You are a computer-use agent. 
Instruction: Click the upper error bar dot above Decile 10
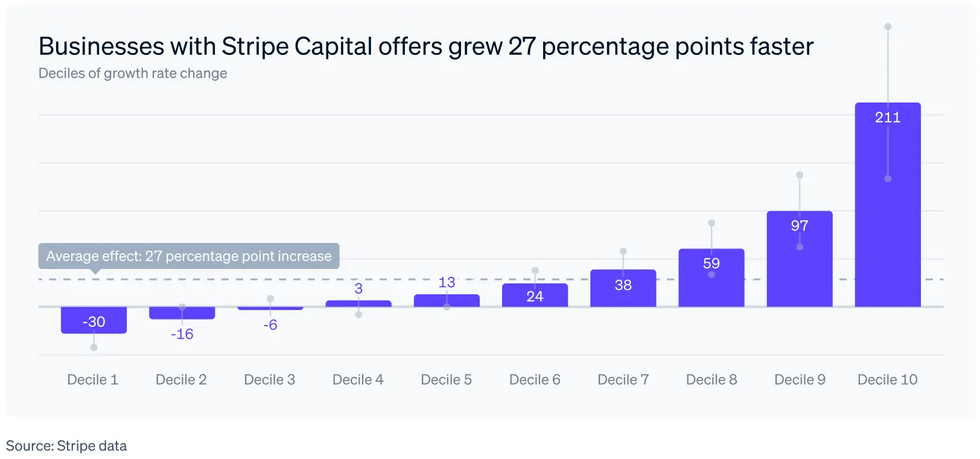pos(888,27)
